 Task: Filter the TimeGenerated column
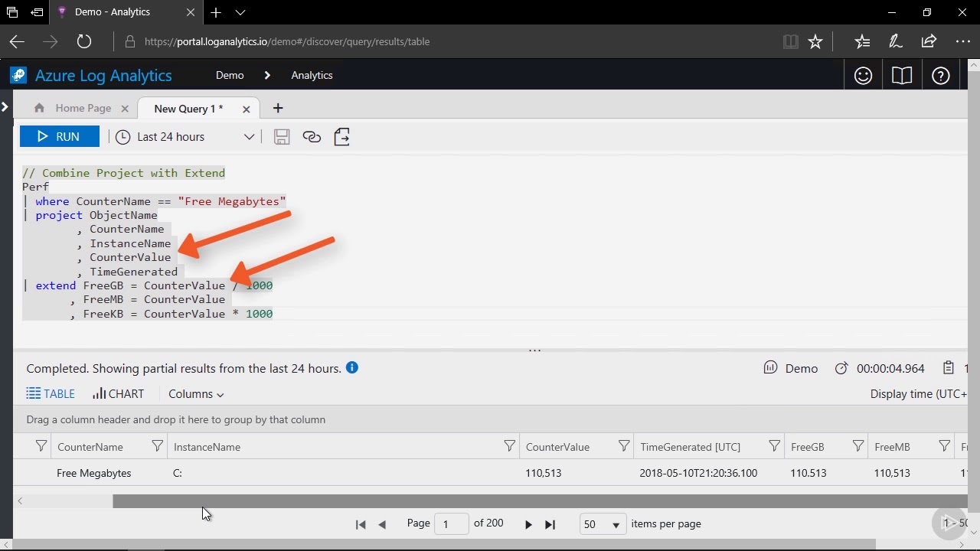tap(774, 446)
